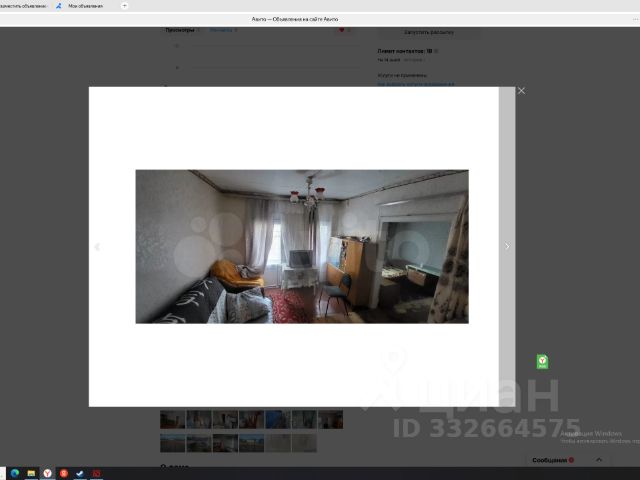
Task: Go to the next photo arrow
Action: click(507, 246)
